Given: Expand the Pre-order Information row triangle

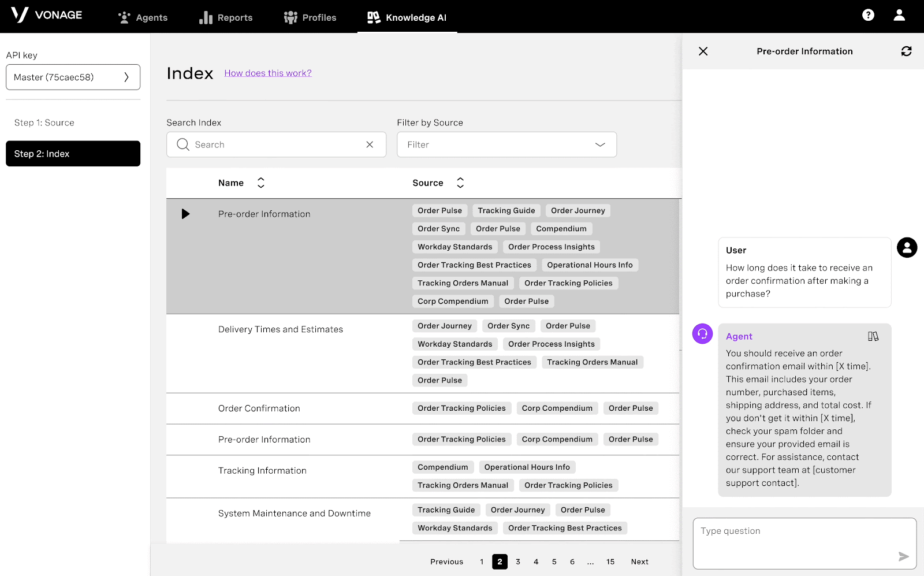Looking at the screenshot, I should [185, 214].
